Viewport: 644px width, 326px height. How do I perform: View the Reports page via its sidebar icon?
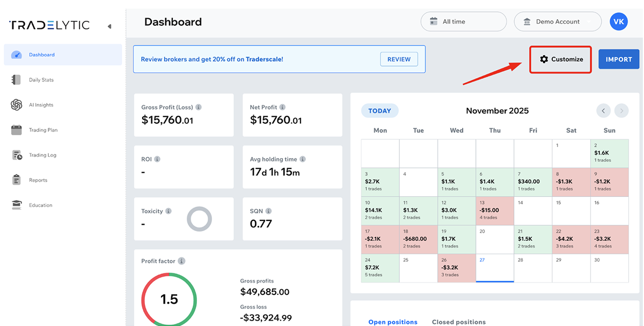(17, 180)
